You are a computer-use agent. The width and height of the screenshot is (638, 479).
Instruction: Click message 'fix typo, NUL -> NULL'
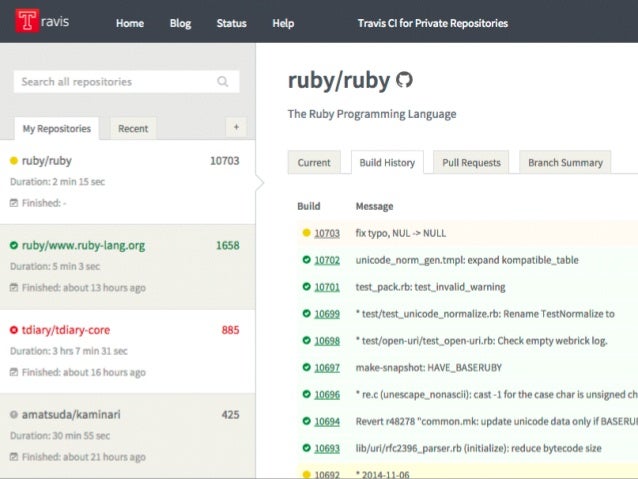[x=401, y=233]
